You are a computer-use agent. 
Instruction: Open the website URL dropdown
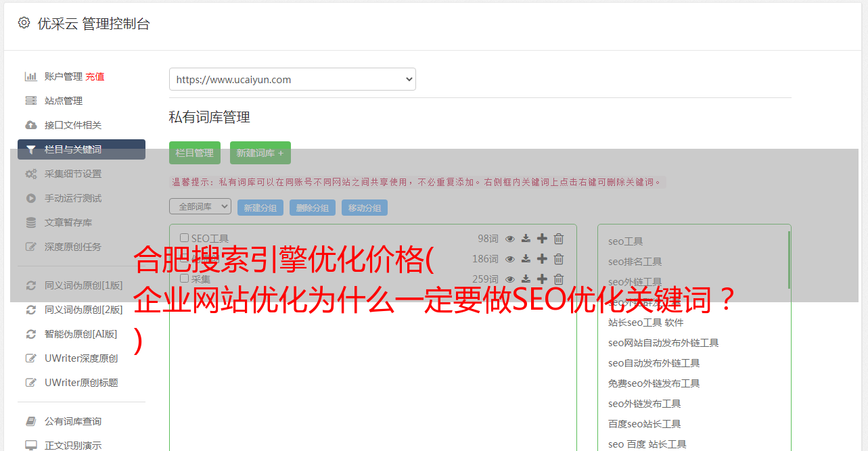(292, 79)
